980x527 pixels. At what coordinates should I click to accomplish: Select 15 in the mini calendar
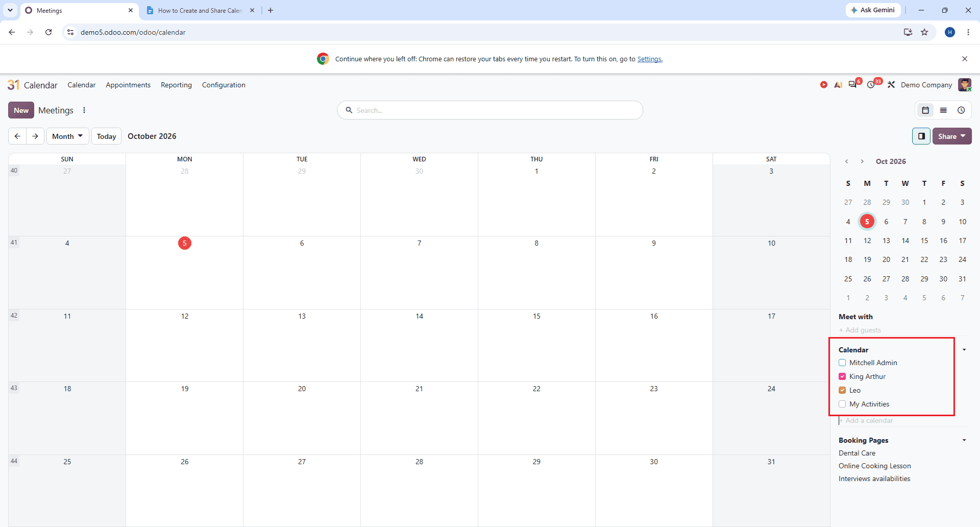click(x=924, y=241)
